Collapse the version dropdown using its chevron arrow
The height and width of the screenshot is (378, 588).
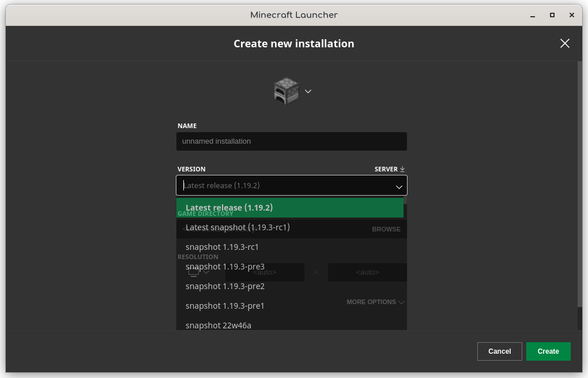[398, 186]
